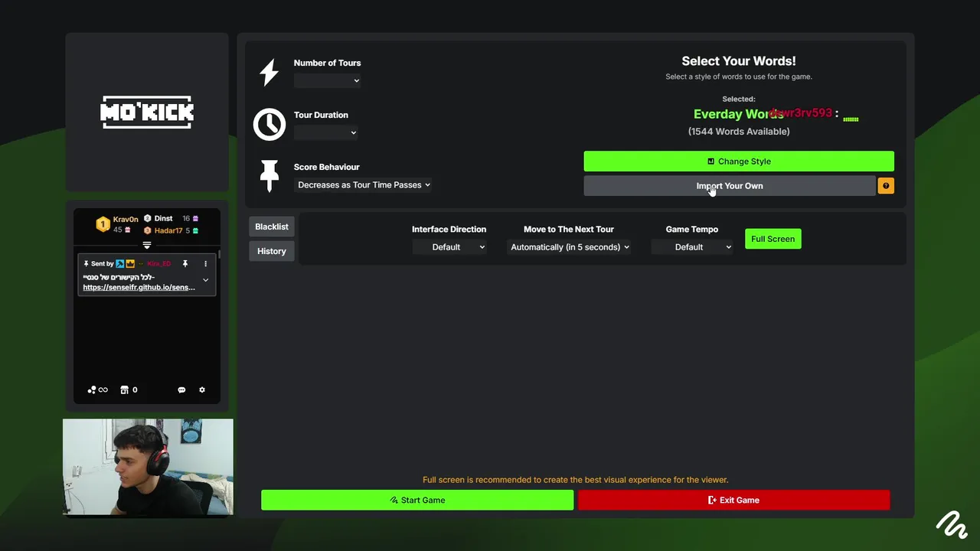The width and height of the screenshot is (980, 551).
Task: Open the chat bubble icon
Action: pos(181,390)
